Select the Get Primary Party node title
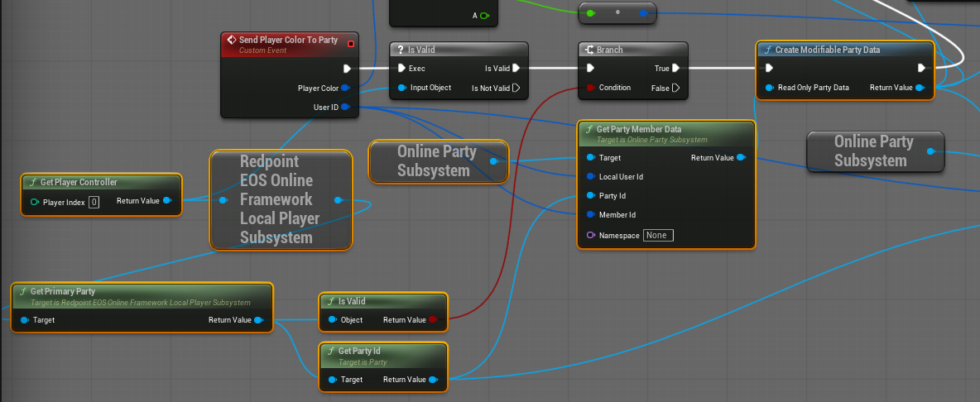 point(63,291)
